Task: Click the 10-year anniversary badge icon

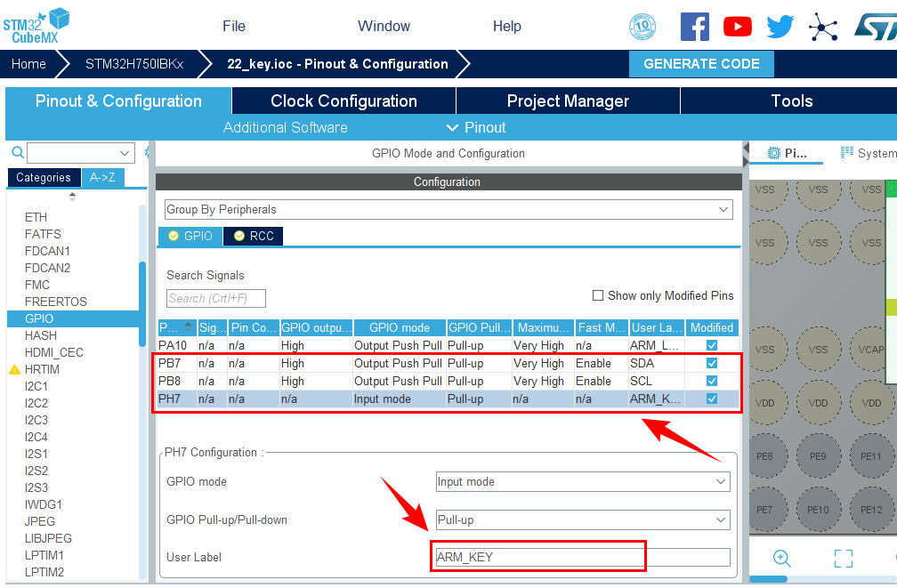Action: pos(642,27)
